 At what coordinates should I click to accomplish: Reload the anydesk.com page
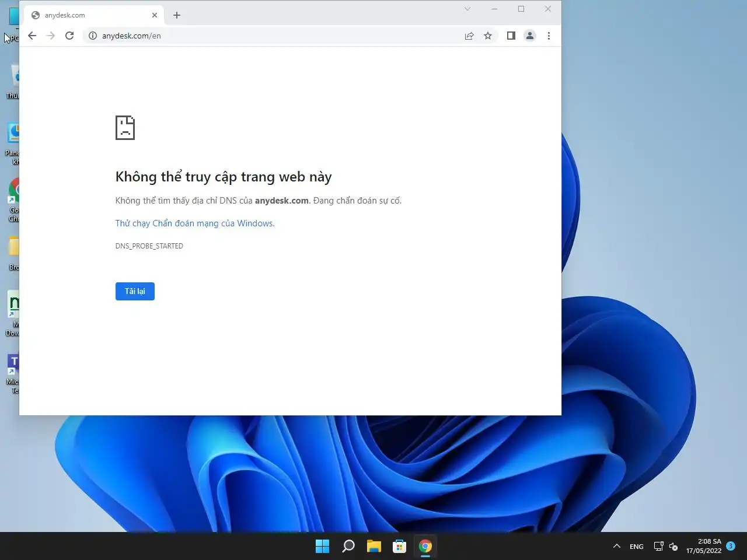coord(69,36)
